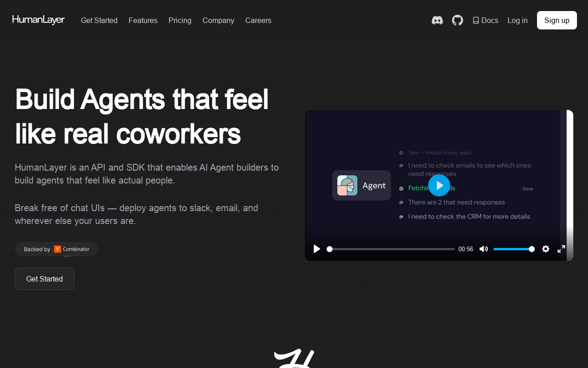Viewport: 588px width, 368px height.
Task: Open the GitHub repository icon
Action: click(458, 20)
